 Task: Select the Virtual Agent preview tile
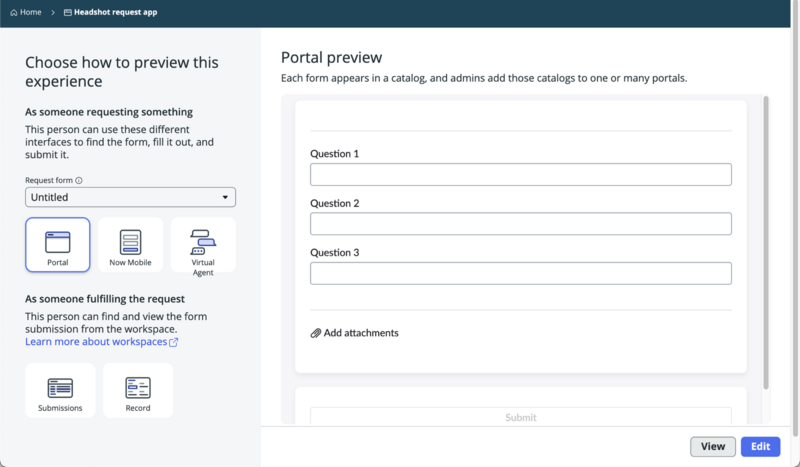(203, 245)
